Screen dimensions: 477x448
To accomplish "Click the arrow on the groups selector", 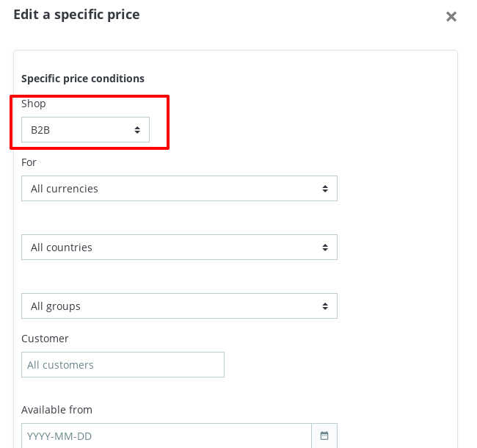I will pos(325,306).
